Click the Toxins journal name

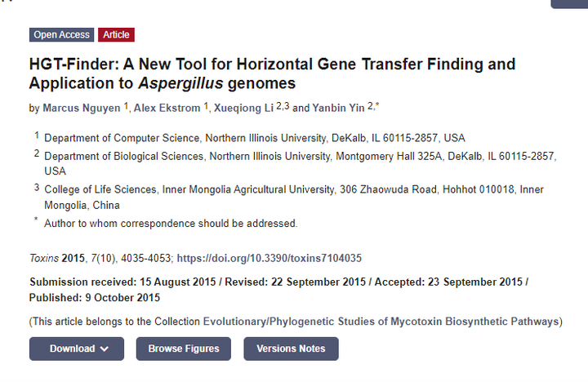(x=43, y=258)
